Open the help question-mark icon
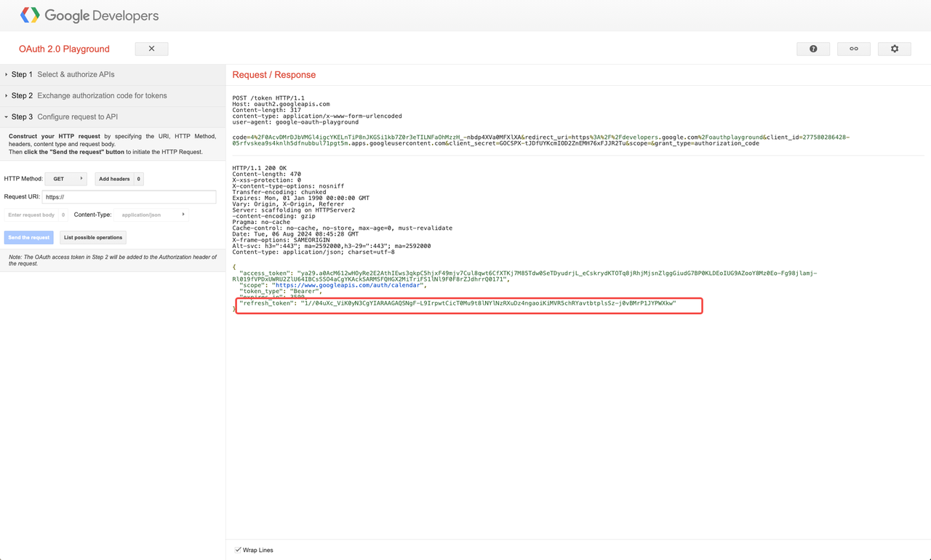 (x=813, y=49)
